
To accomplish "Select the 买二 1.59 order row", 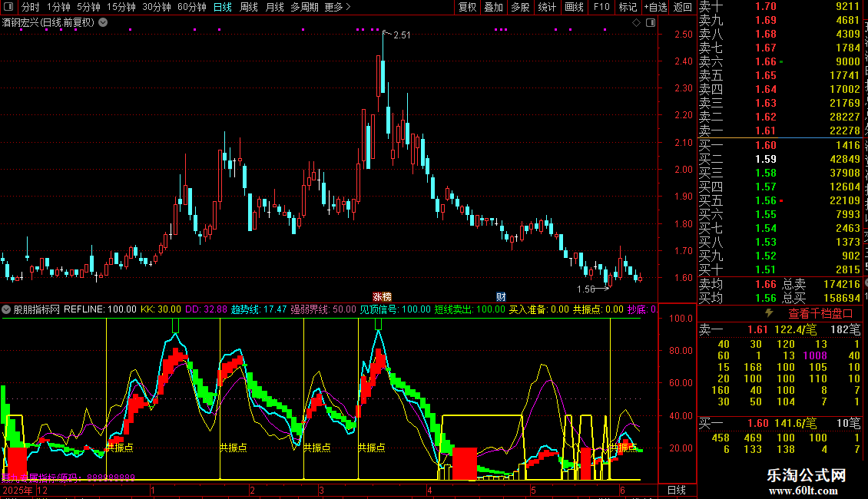I will coord(780,159).
